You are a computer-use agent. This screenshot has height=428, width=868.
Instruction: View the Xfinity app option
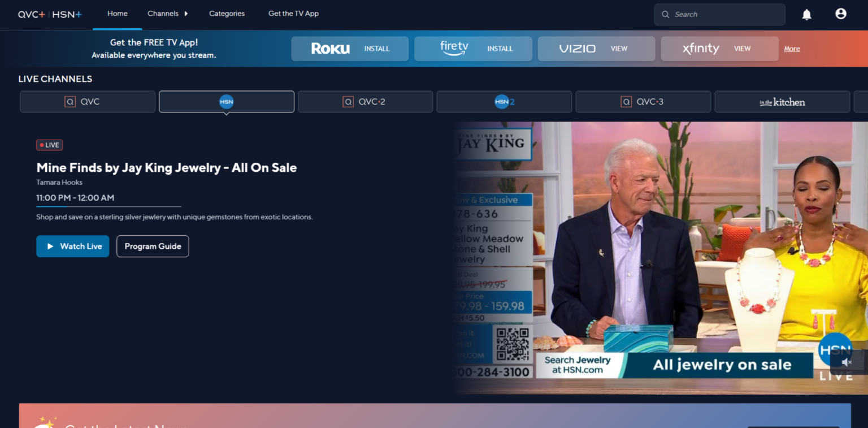tap(719, 49)
